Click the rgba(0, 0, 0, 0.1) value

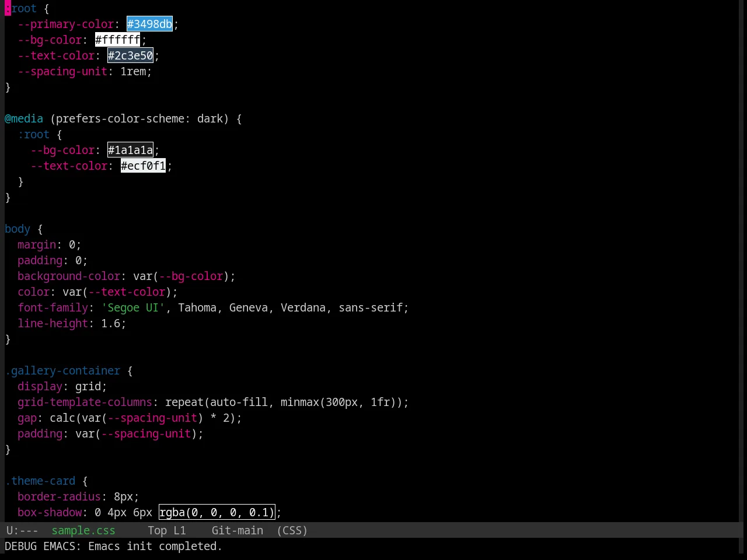tap(217, 512)
